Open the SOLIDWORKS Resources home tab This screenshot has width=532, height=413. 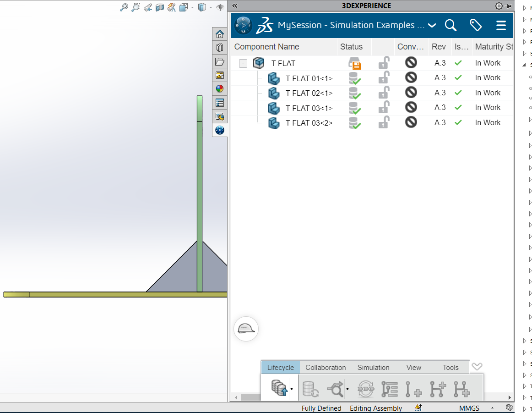tap(220, 34)
